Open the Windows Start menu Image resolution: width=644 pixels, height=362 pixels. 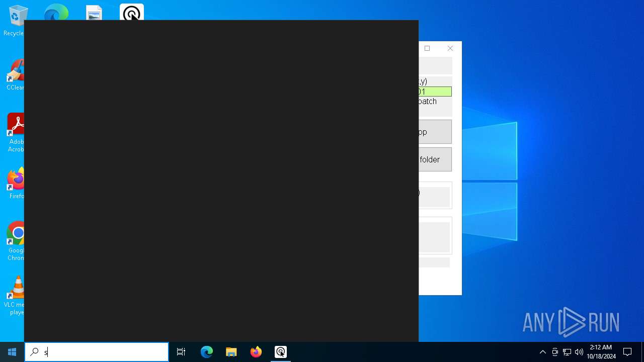tap(12, 352)
